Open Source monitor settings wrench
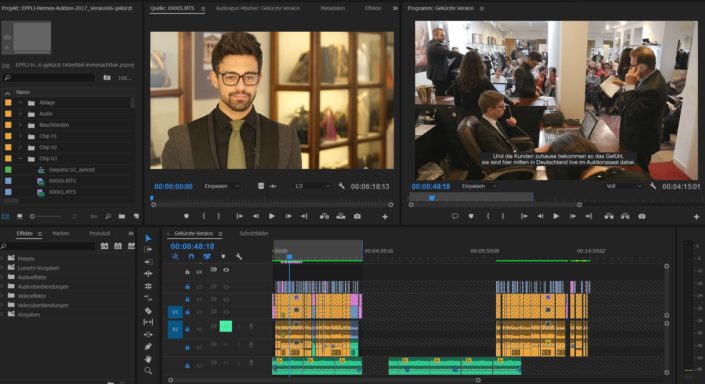 [341, 186]
